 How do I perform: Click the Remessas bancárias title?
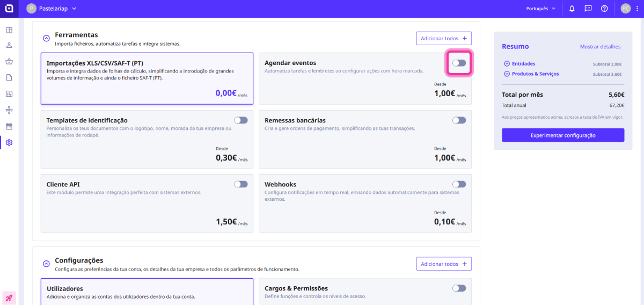295,120
